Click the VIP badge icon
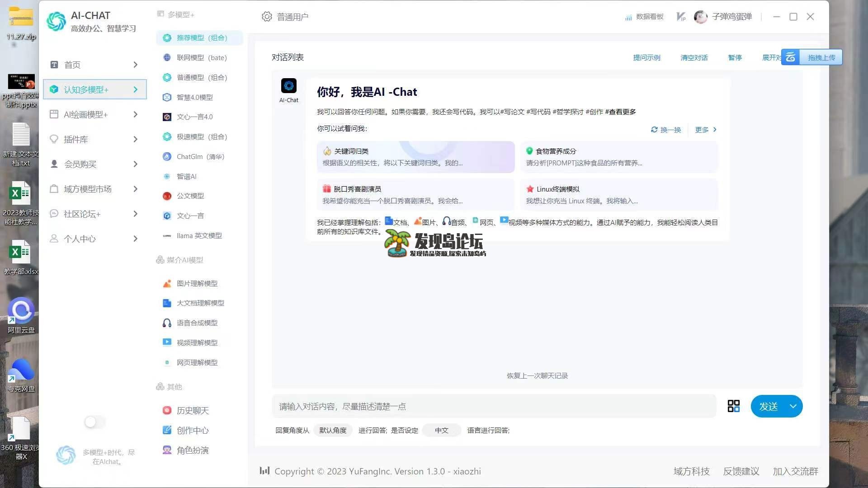868x488 pixels. 681,17
